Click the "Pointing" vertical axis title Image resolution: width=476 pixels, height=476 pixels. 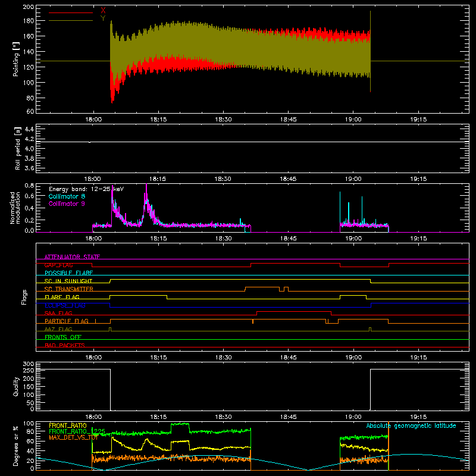(16, 59)
